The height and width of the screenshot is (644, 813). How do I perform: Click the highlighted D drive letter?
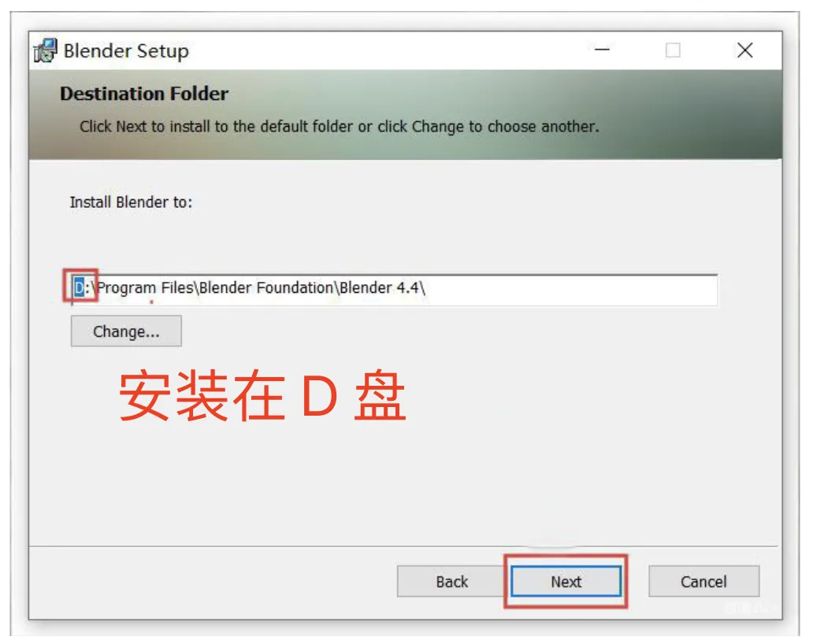pos(79,287)
